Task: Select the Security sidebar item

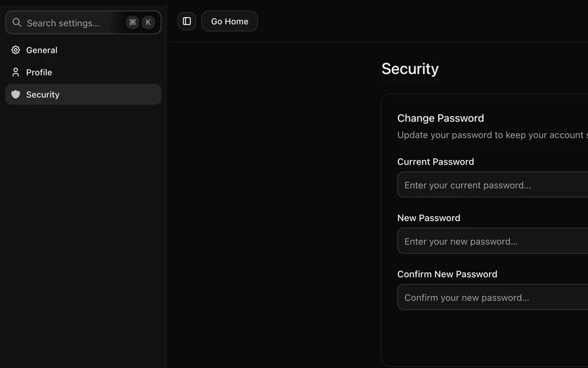Action: [83, 94]
